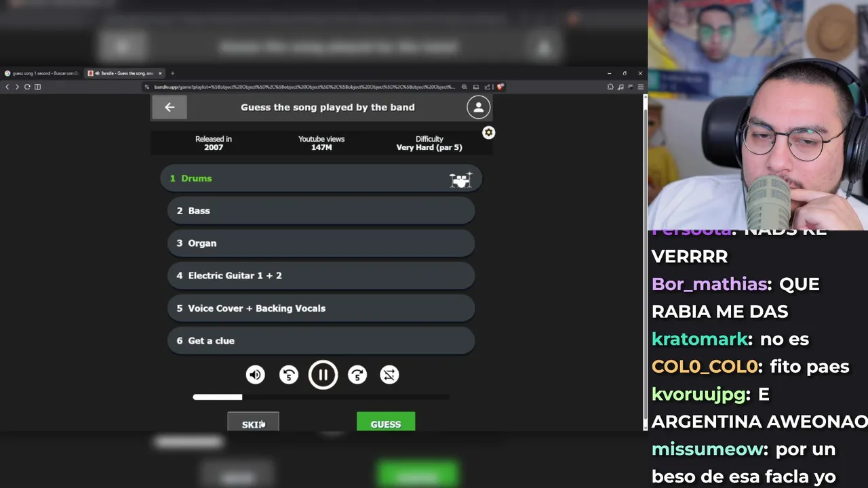The width and height of the screenshot is (868, 488).
Task: Click the page vertical scrollbar
Action: 645,261
